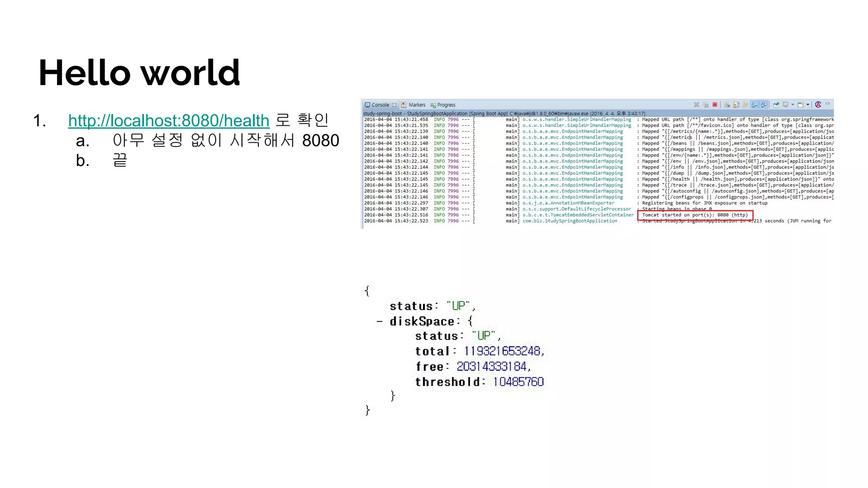The width and height of the screenshot is (868, 488).
Task: Click the DefaultLifecycleProcessor logger name
Action: [x=577, y=209]
